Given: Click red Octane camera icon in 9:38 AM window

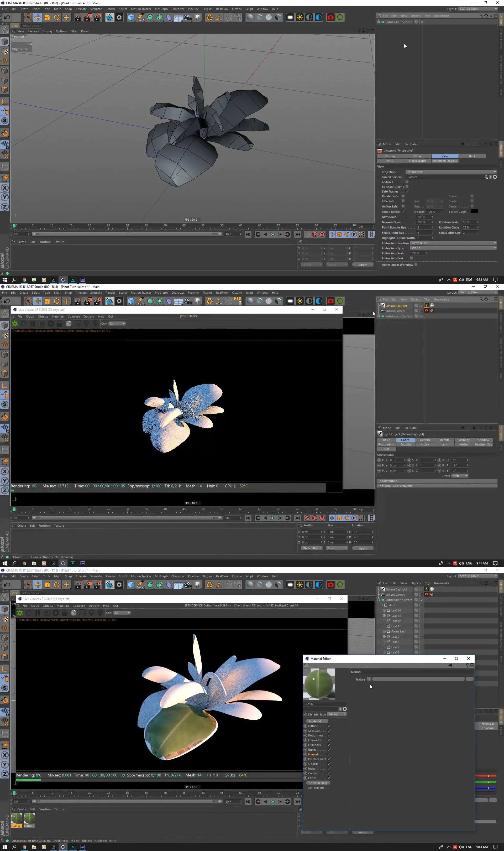Looking at the screenshot, I should (x=330, y=17).
